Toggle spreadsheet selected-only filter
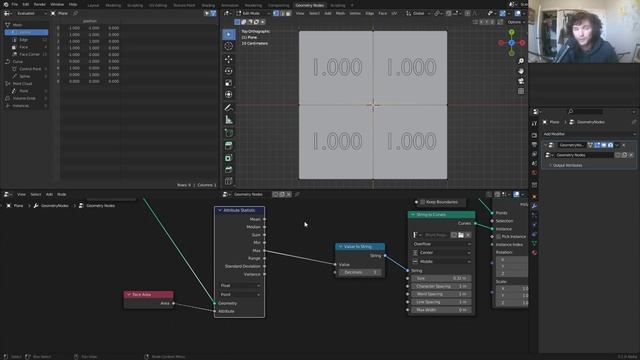The height and width of the screenshot is (360, 640). tap(207, 13)
